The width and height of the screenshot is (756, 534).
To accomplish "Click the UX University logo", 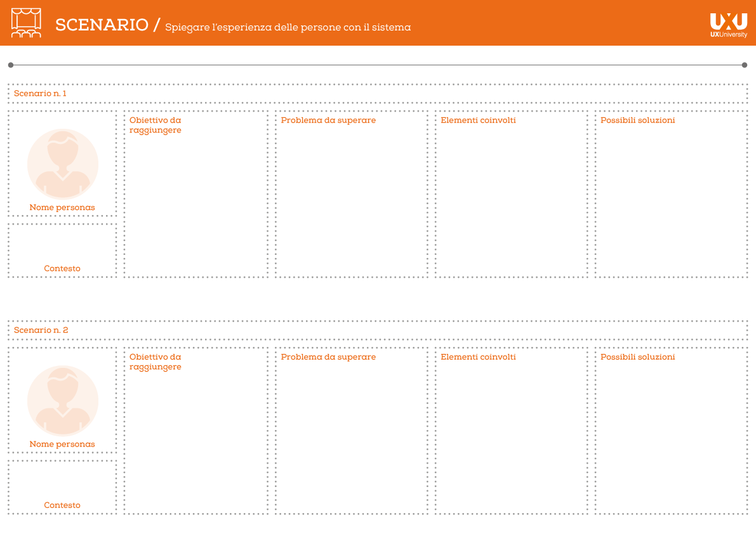I will (x=728, y=25).
